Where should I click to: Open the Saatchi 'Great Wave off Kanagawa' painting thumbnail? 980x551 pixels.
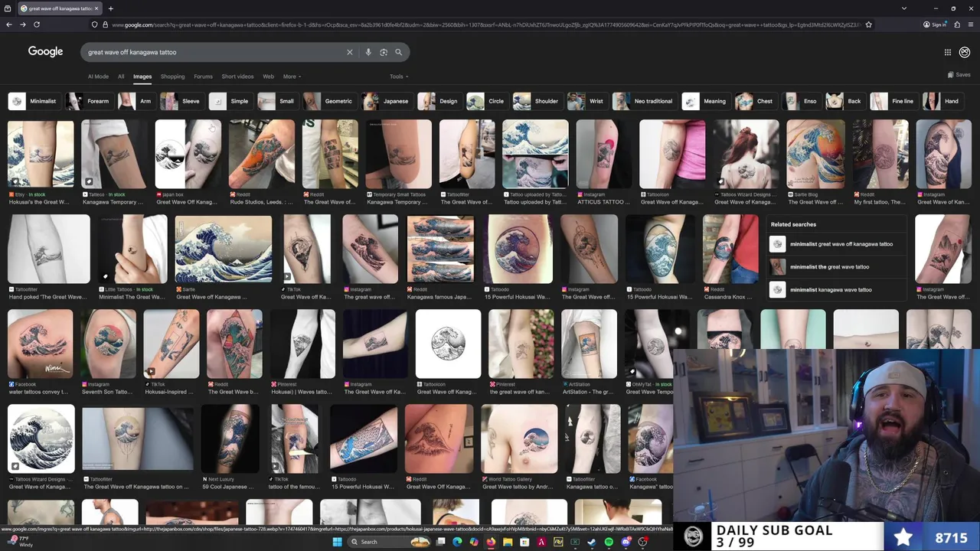pyautogui.click(x=223, y=249)
